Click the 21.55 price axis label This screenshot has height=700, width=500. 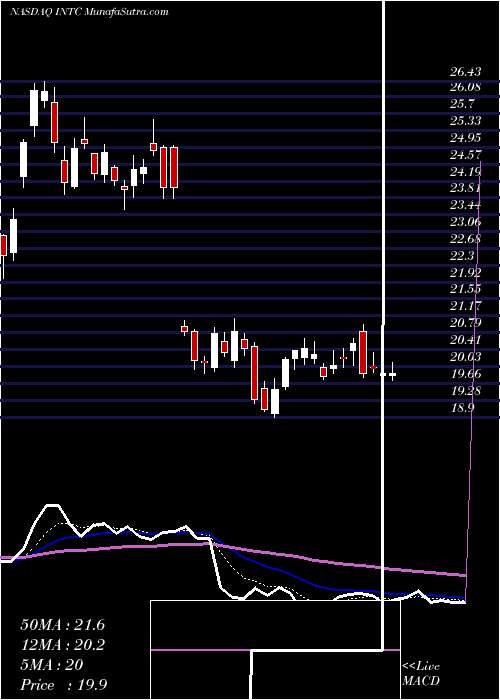pos(465,289)
